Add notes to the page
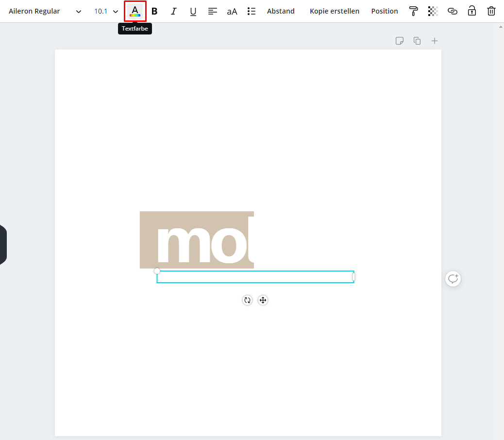This screenshot has width=504, height=440. pos(400,41)
